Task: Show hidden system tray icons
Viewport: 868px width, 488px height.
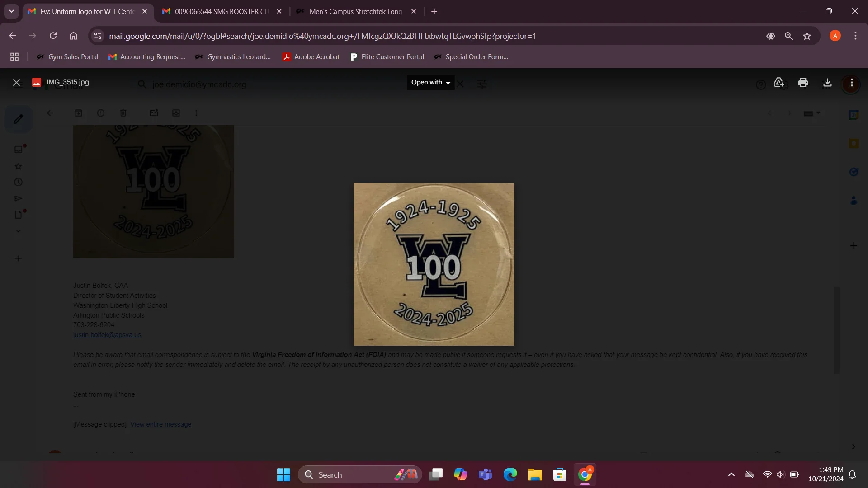Action: tap(731, 475)
